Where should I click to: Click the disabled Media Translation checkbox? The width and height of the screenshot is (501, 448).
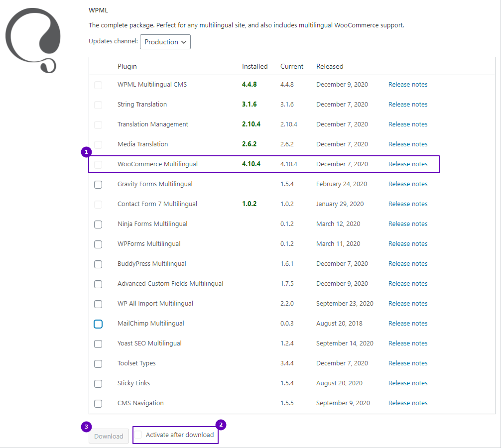point(98,145)
